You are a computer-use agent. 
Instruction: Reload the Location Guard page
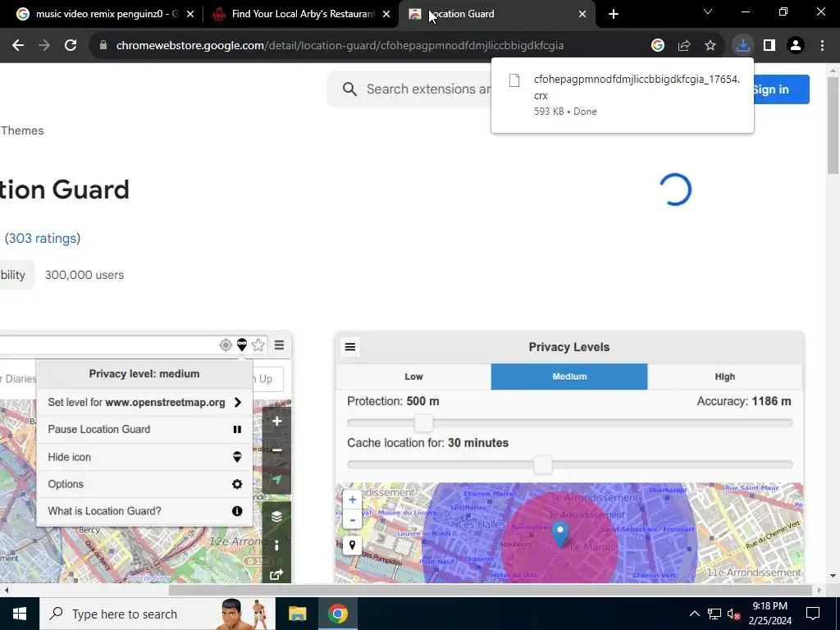click(71, 46)
